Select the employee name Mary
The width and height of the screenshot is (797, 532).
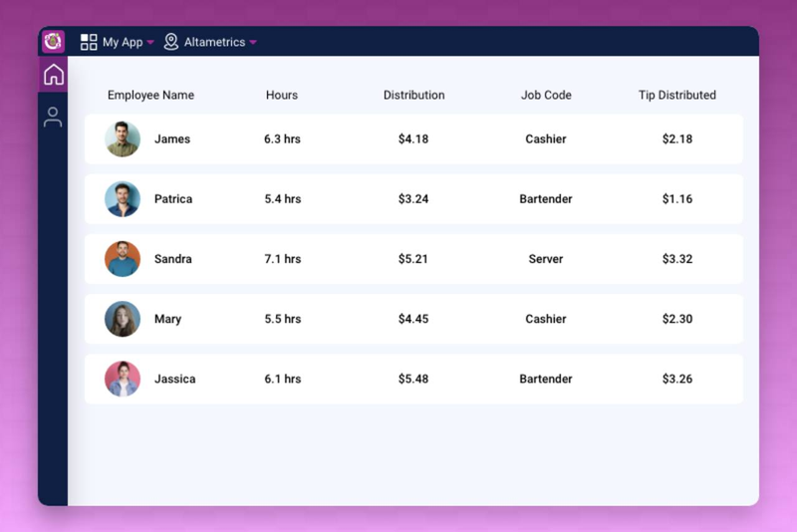[167, 319]
